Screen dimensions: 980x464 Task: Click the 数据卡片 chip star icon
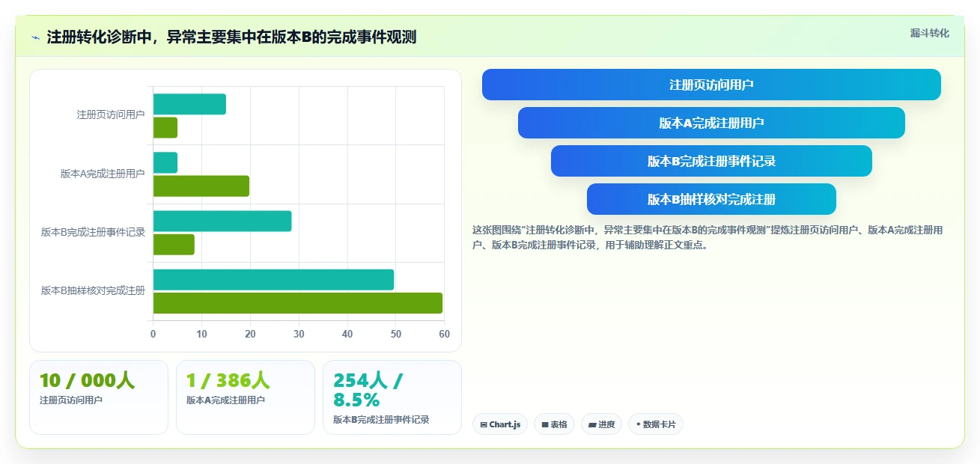pos(638,424)
